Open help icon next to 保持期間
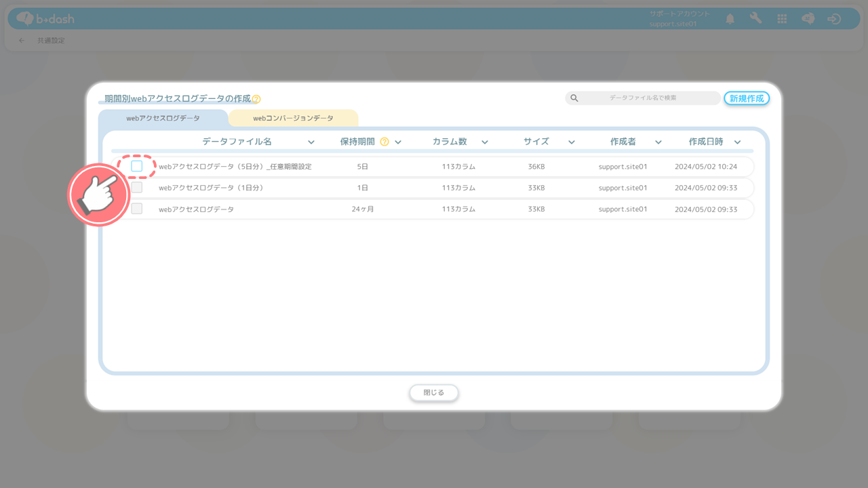The width and height of the screenshot is (868, 488). [x=384, y=142]
